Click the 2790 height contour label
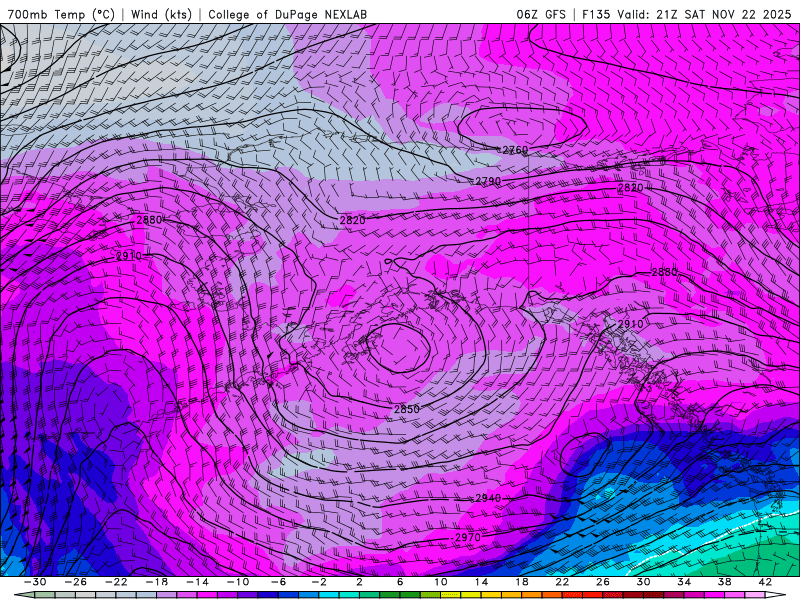 [488, 181]
